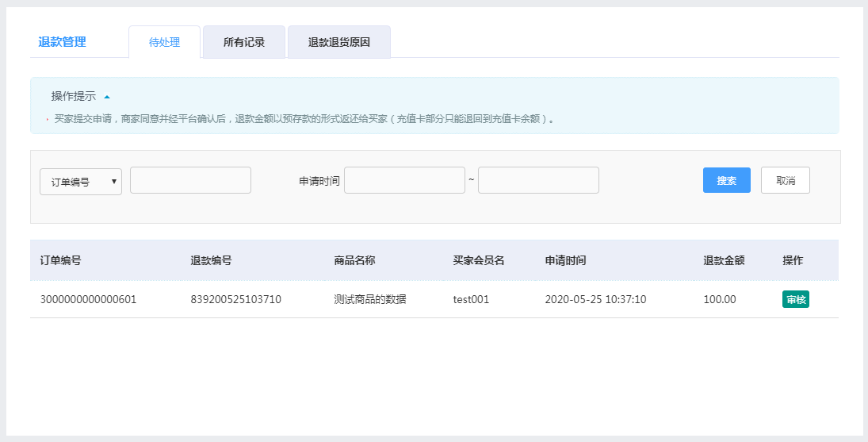Click the 退款管理 page title
Image resolution: width=868 pixels, height=442 pixels.
[62, 42]
